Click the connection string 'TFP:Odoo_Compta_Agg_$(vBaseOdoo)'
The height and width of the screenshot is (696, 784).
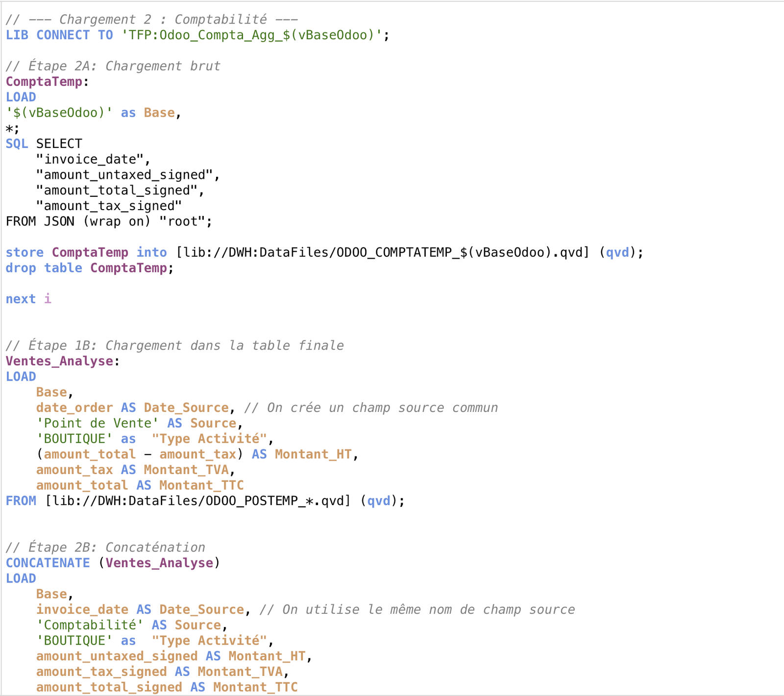coord(251,35)
